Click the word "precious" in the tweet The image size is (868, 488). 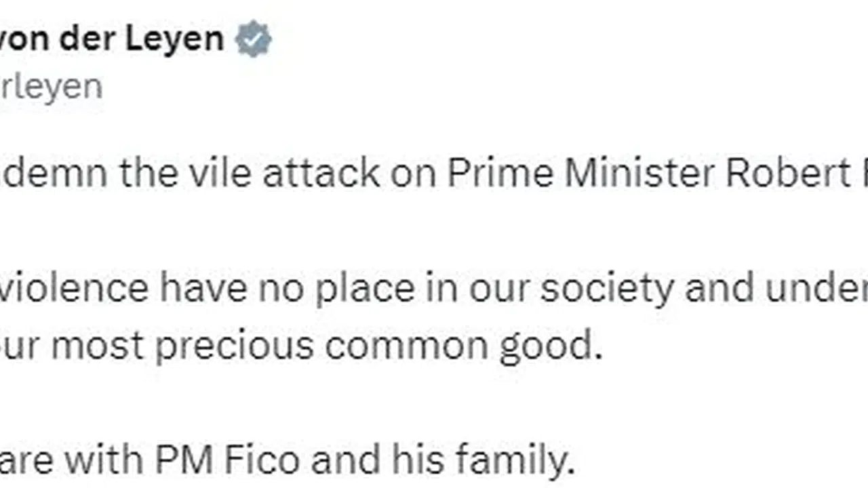pos(235,346)
